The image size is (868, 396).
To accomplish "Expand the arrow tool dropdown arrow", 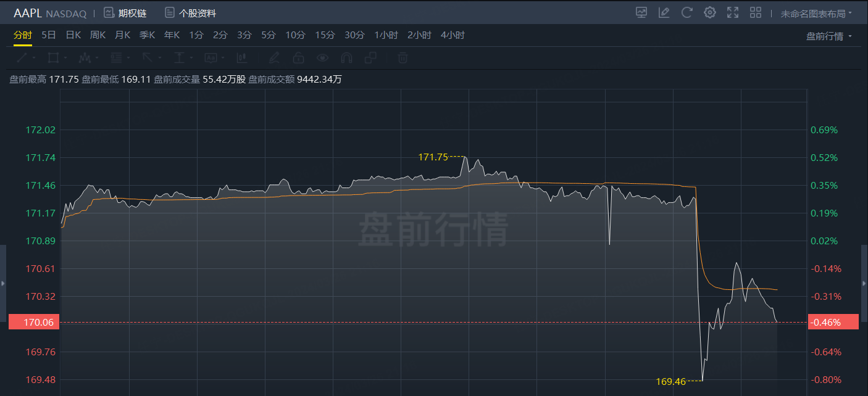I will pos(160,58).
